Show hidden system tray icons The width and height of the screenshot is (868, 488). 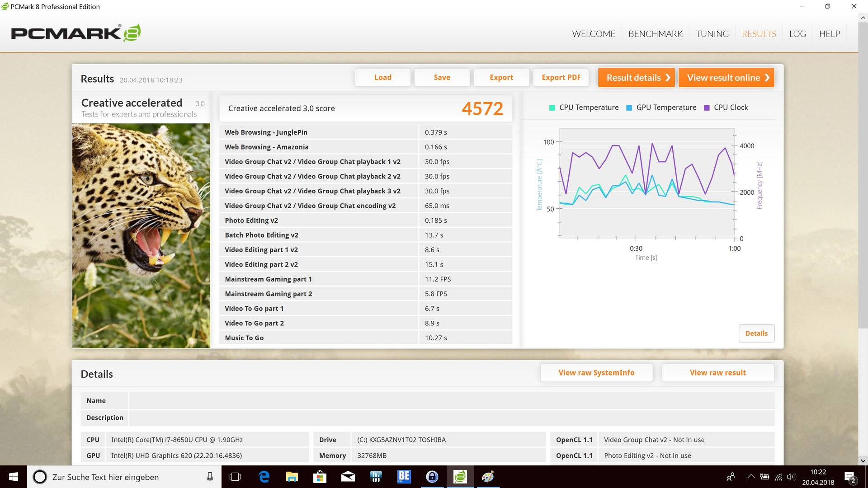[751, 477]
